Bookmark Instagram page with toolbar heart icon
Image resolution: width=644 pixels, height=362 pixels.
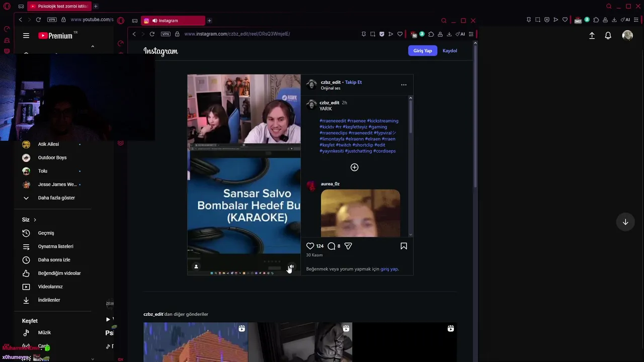400,34
